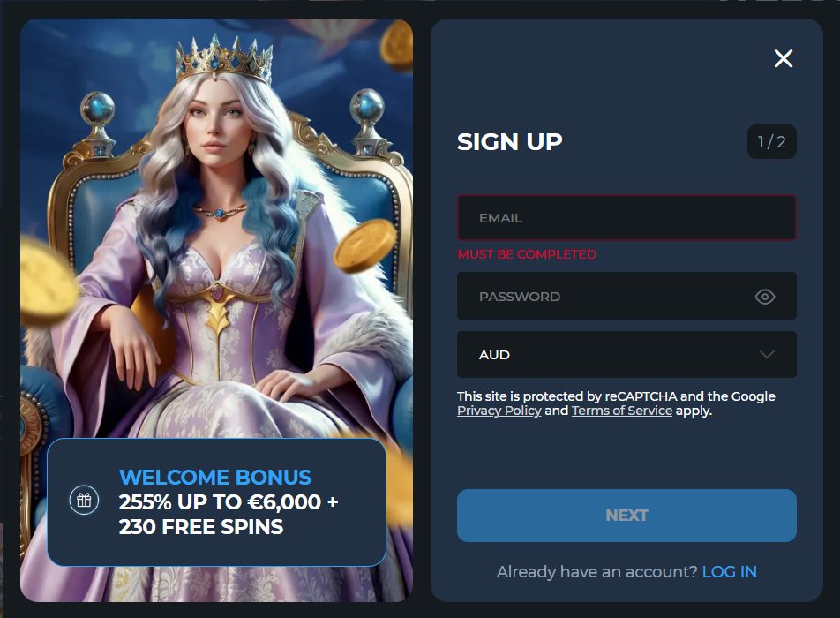Expand the currency chevron arrow
The height and width of the screenshot is (618, 840).
pos(767,354)
